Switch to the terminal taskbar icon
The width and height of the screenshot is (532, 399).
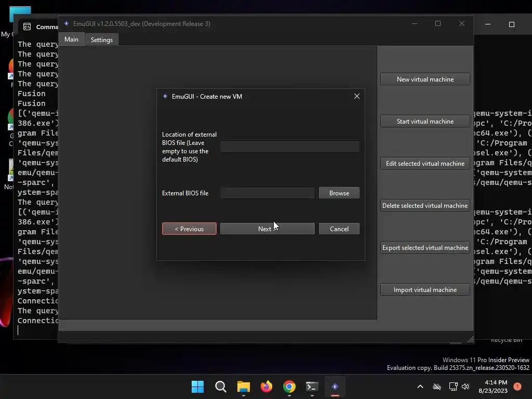(x=312, y=387)
